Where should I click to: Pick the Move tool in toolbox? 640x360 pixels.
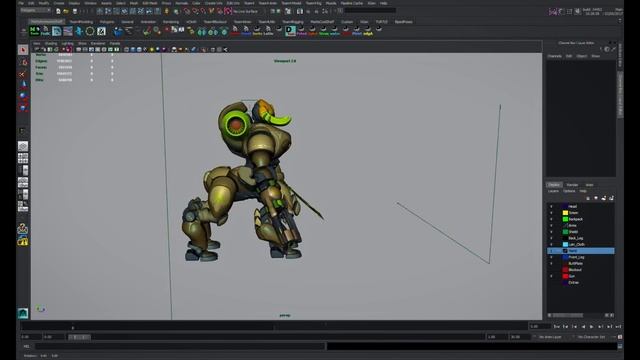(23, 85)
